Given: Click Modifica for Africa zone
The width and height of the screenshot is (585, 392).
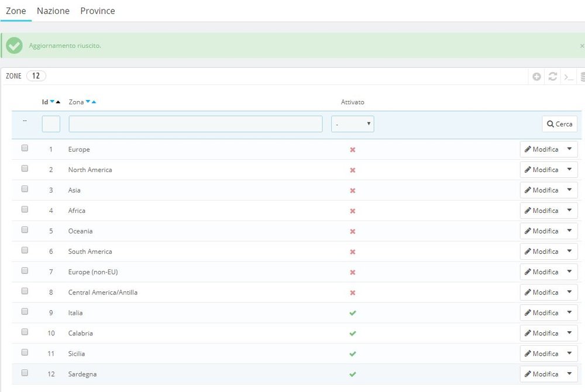Looking at the screenshot, I should pos(541,211).
